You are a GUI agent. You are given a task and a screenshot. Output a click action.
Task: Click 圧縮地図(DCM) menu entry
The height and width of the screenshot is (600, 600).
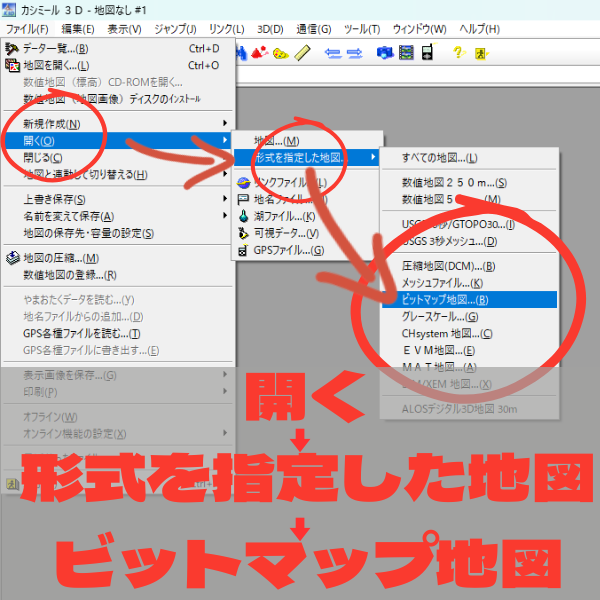click(x=442, y=266)
